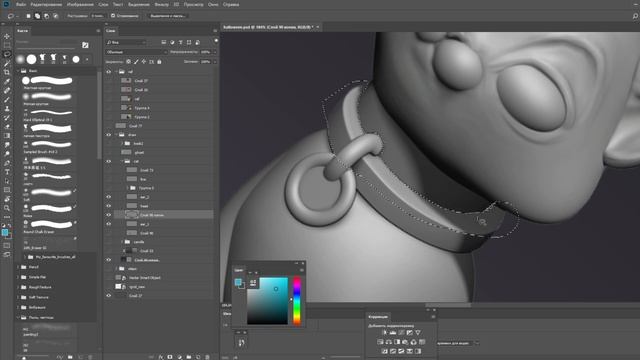The height and width of the screenshot is (360, 640).
Task: Open the Файл menu
Action: point(21,4)
